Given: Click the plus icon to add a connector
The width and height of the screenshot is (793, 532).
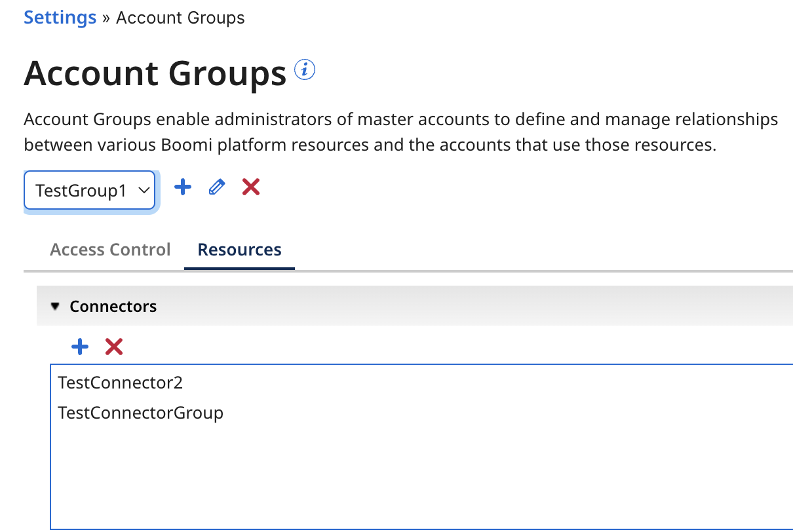Looking at the screenshot, I should (79, 347).
